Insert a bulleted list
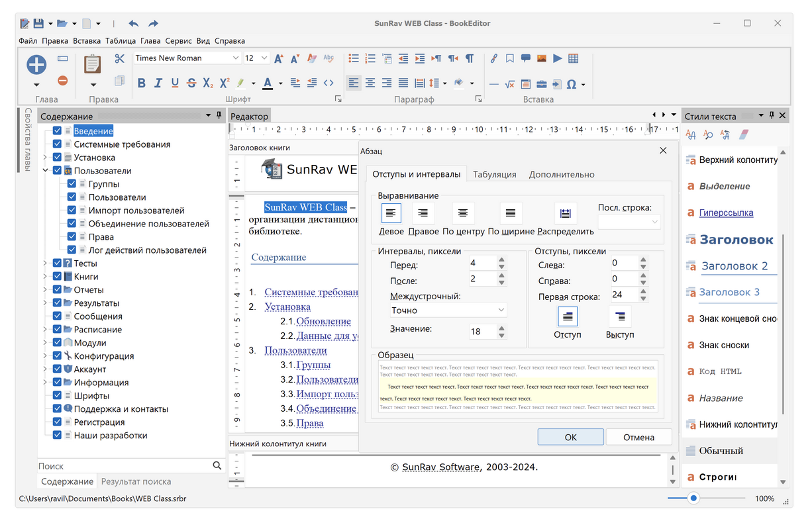This screenshot has height=523, width=812. pyautogui.click(x=354, y=58)
